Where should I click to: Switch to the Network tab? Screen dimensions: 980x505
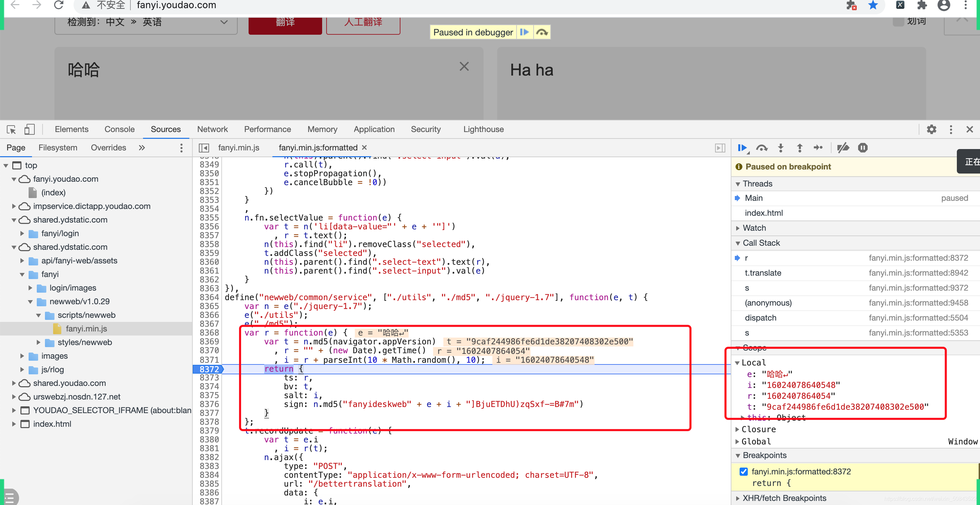212,129
